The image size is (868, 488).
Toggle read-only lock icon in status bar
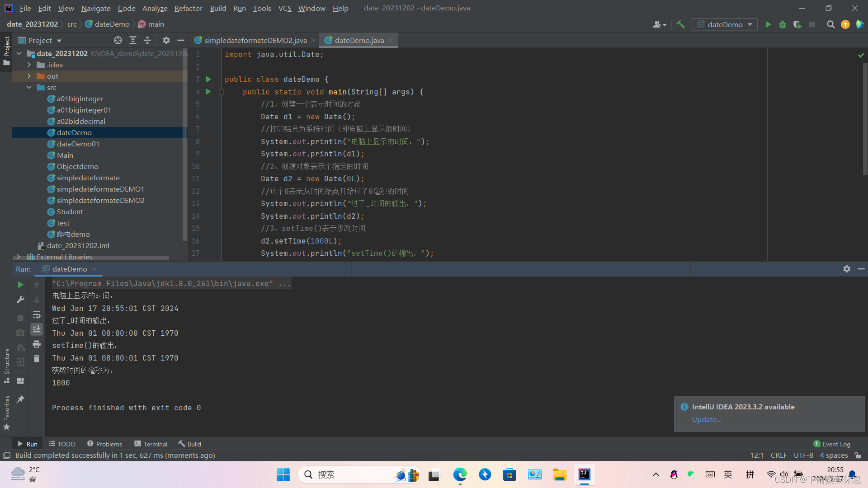(x=858, y=455)
